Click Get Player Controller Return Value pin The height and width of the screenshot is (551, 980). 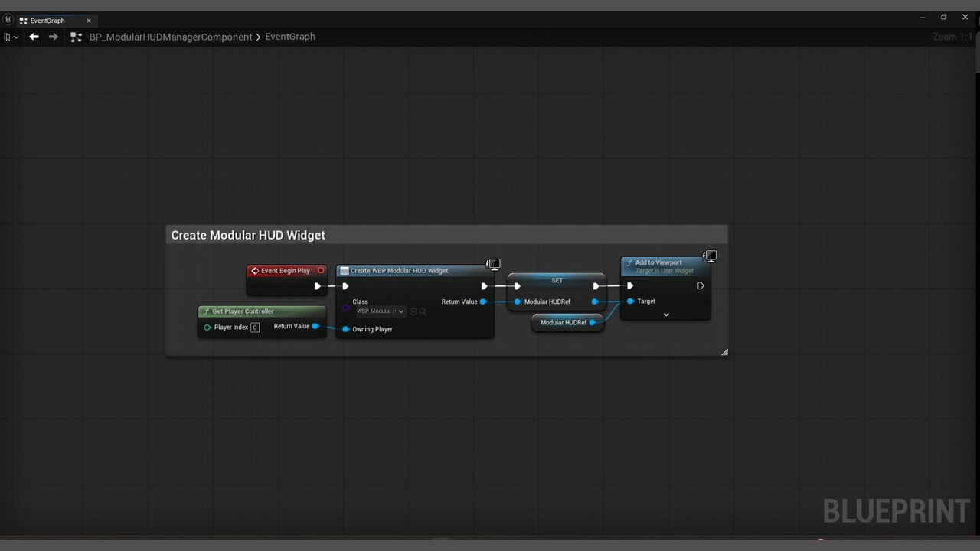tap(315, 326)
